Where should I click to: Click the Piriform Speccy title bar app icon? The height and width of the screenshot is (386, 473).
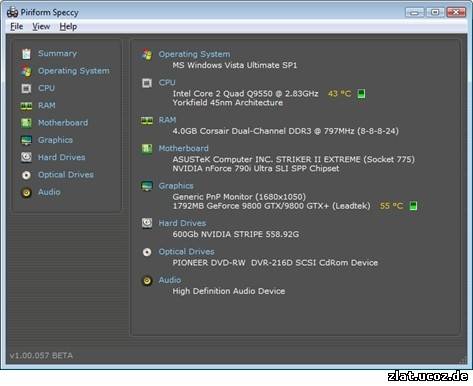click(x=12, y=12)
